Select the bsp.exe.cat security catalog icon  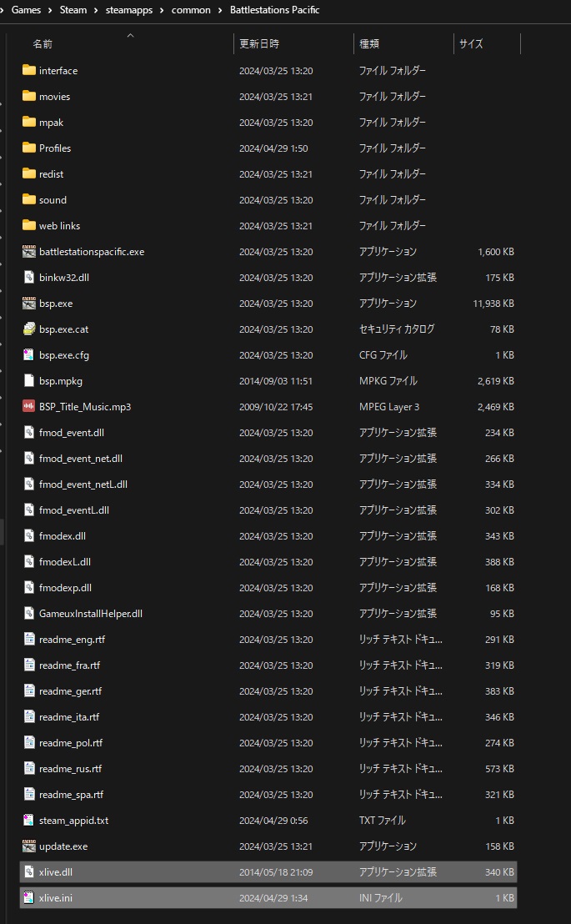click(x=29, y=329)
